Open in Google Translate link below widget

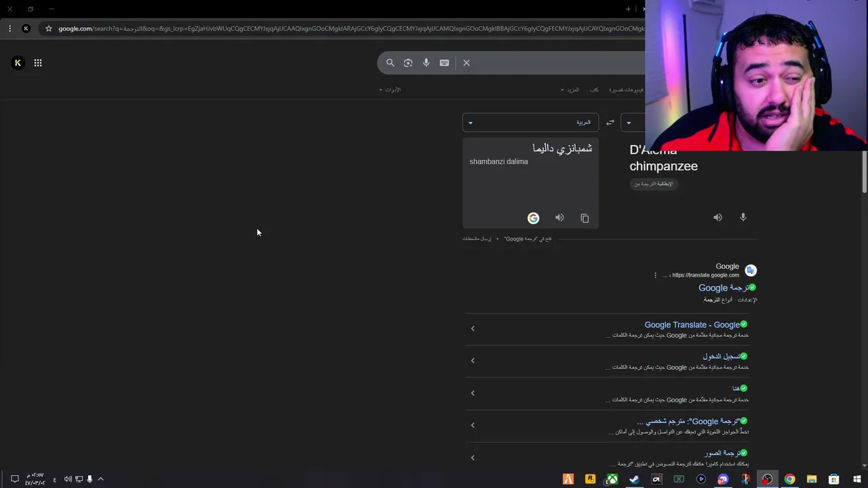(x=528, y=239)
